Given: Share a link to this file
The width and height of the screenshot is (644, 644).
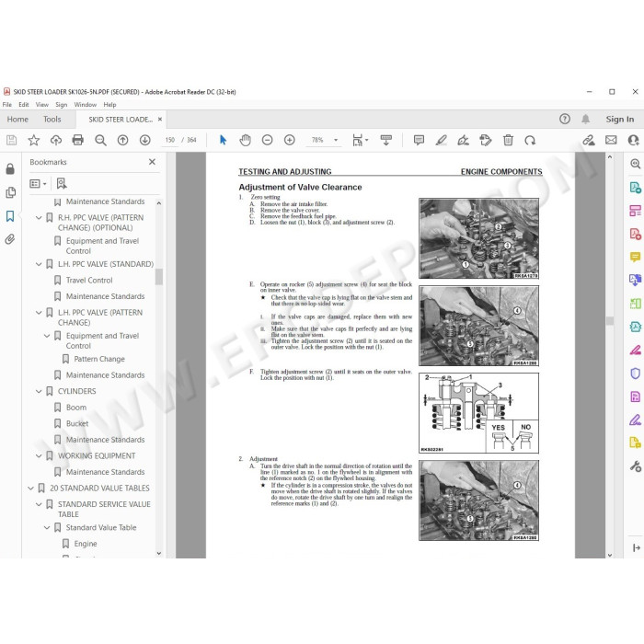Looking at the screenshot, I should [x=589, y=141].
